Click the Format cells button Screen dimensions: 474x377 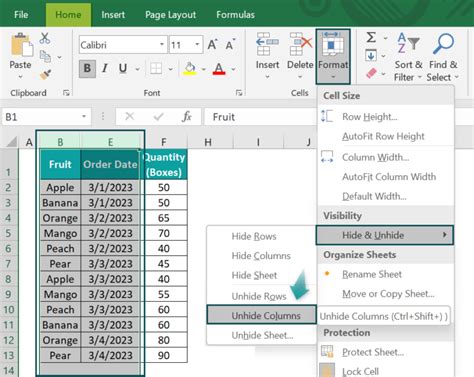pyautogui.click(x=333, y=56)
